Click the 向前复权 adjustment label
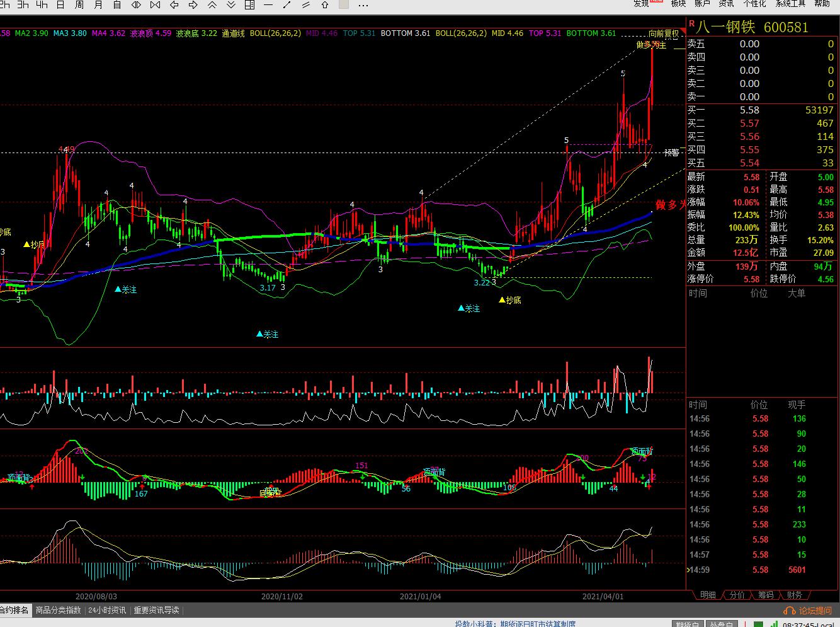840x627 pixels. pos(664,33)
